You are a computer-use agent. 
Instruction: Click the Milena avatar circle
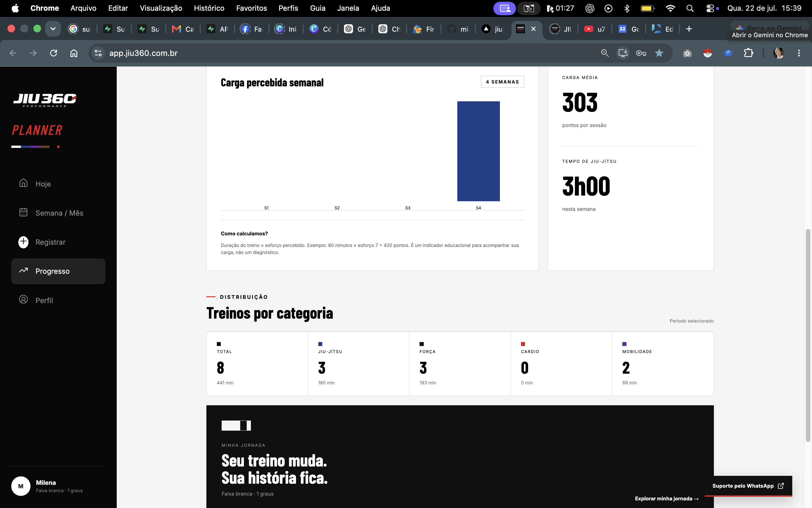tap(21, 486)
